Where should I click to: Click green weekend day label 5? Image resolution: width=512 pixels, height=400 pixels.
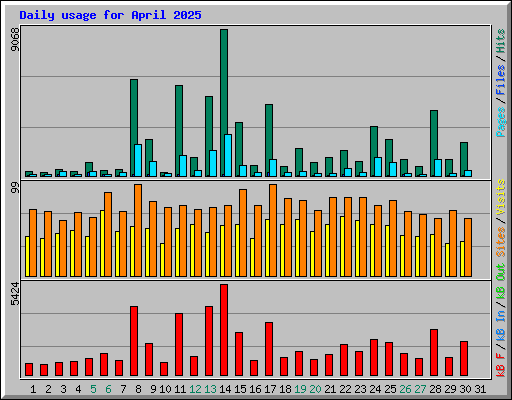tap(93, 389)
